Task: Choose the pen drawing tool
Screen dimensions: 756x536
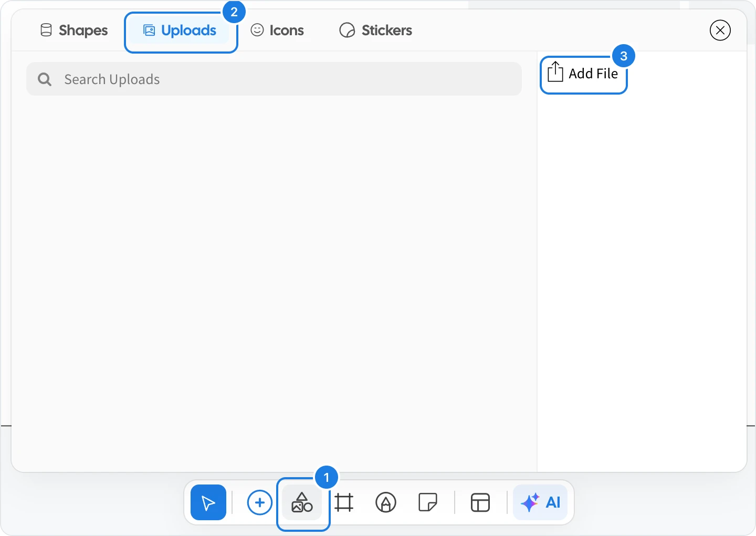Action: click(386, 502)
